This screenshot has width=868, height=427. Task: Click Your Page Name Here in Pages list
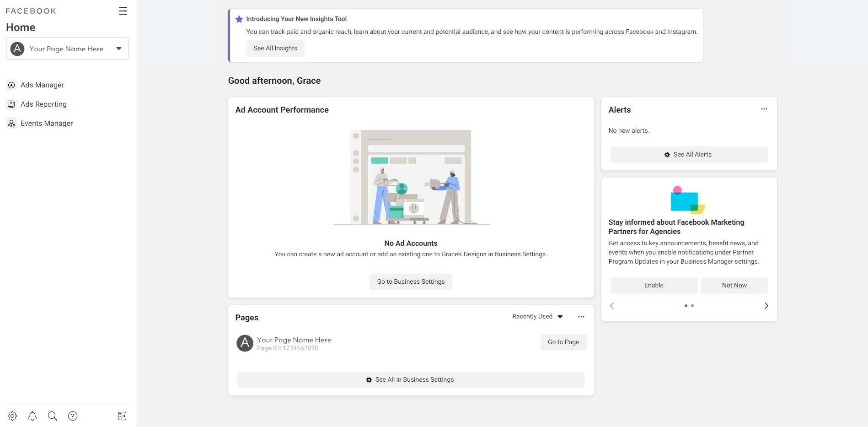click(294, 340)
